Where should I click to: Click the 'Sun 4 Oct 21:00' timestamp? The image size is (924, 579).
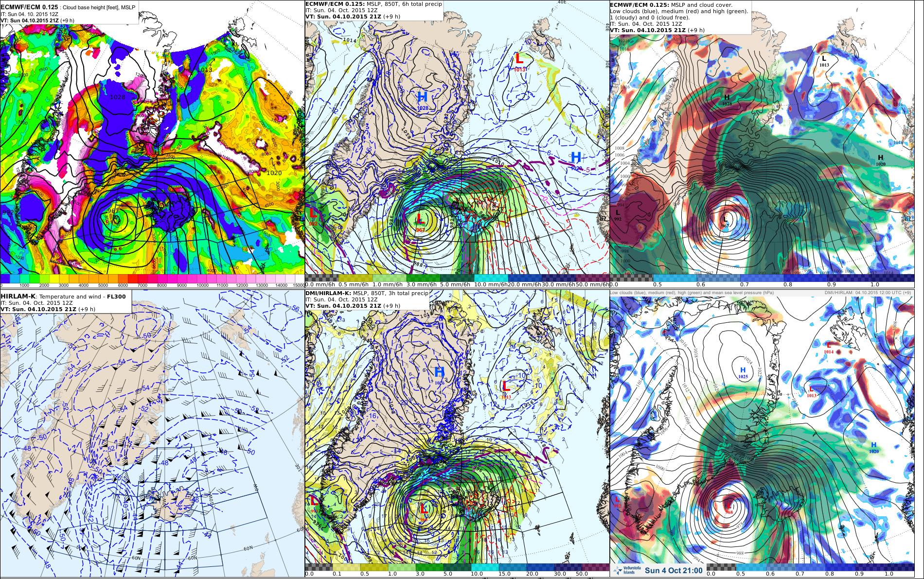(x=674, y=571)
